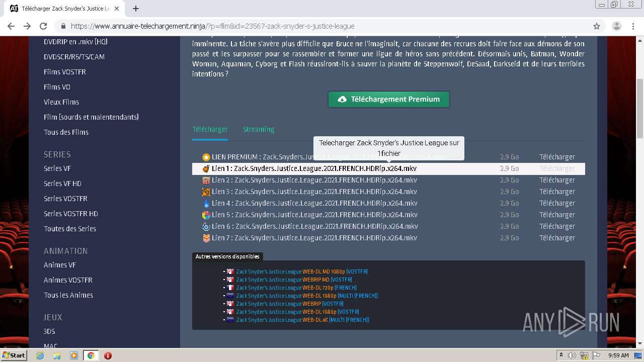Click Télécharger on the Lien 6 row
This screenshot has height=362, width=644.
click(557, 226)
